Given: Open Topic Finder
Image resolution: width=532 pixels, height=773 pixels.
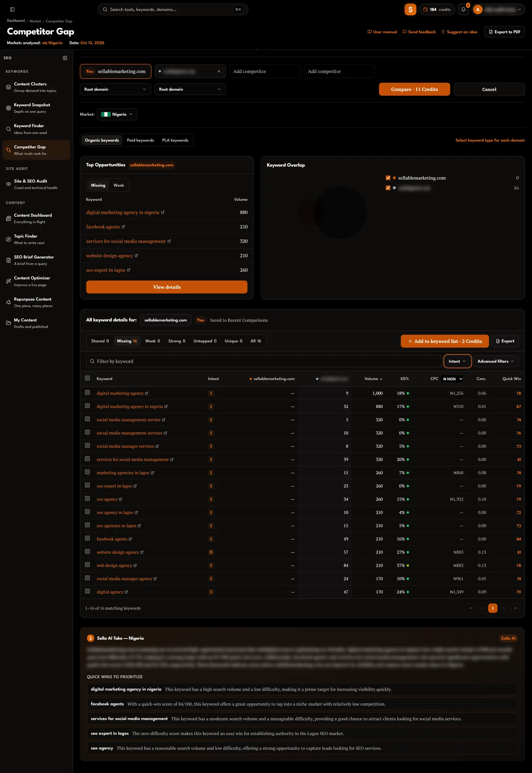Looking at the screenshot, I should (36, 239).
